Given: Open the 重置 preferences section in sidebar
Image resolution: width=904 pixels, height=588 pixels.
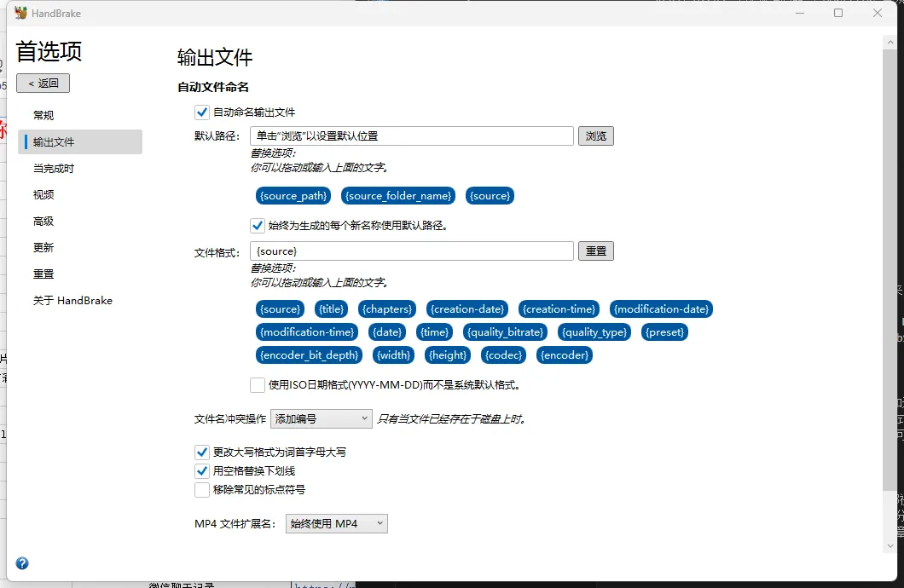Looking at the screenshot, I should click(80, 274).
